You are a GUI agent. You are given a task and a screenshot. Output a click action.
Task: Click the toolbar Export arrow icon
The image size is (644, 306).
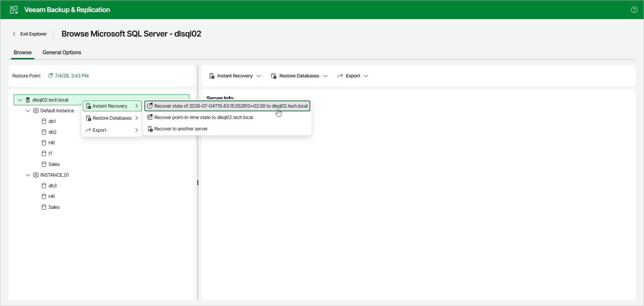tap(340, 76)
